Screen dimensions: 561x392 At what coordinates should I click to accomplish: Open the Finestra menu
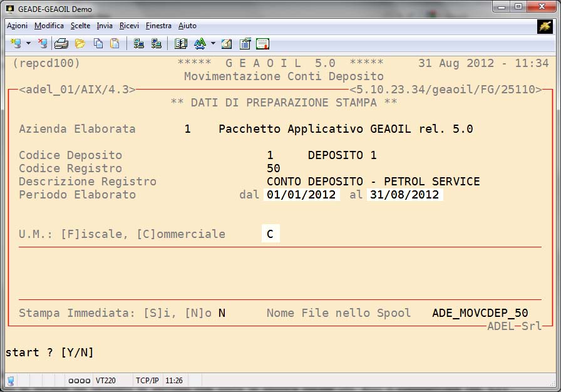pyautogui.click(x=158, y=26)
